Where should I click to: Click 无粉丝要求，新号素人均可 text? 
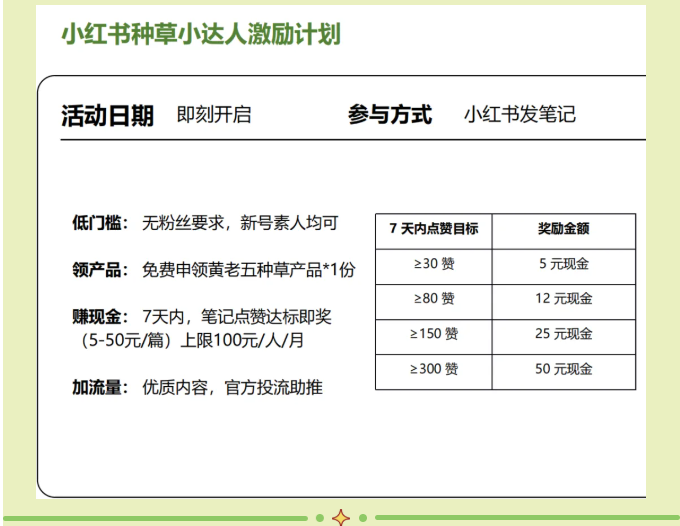[240, 223]
